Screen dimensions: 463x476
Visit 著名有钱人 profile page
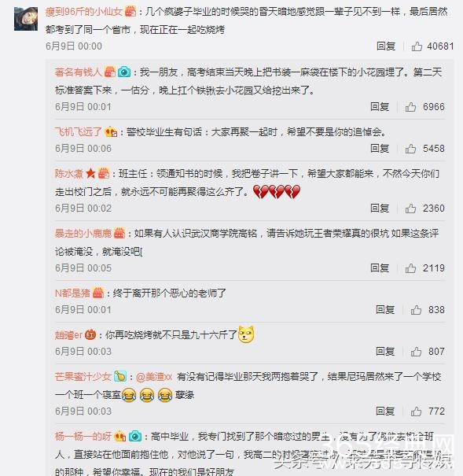79,72
